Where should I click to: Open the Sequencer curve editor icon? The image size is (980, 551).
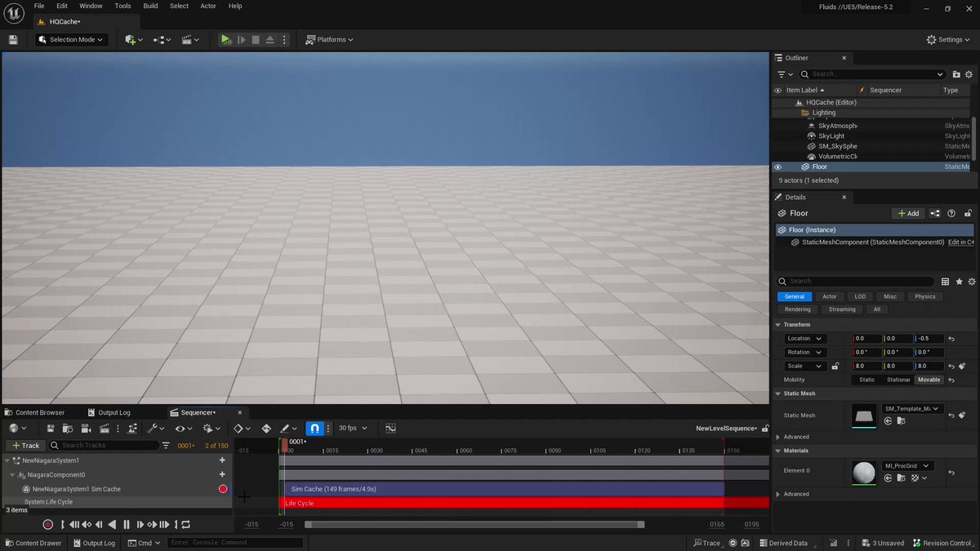(390, 428)
